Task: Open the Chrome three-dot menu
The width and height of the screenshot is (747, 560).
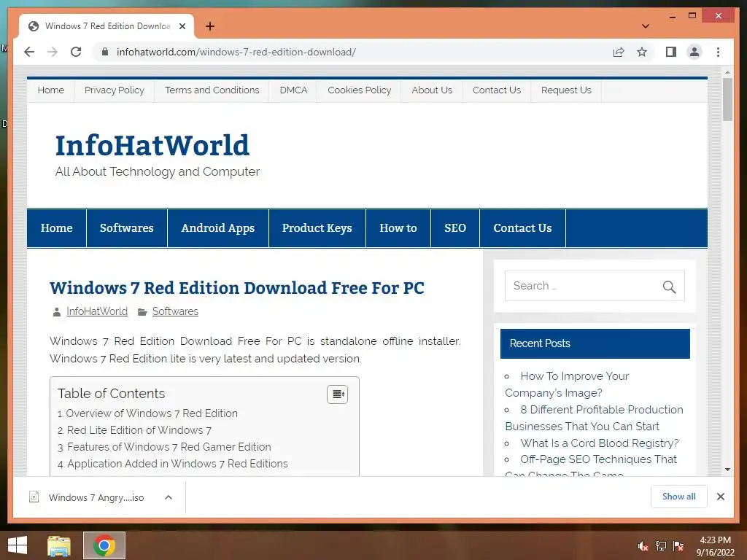Action: point(718,52)
